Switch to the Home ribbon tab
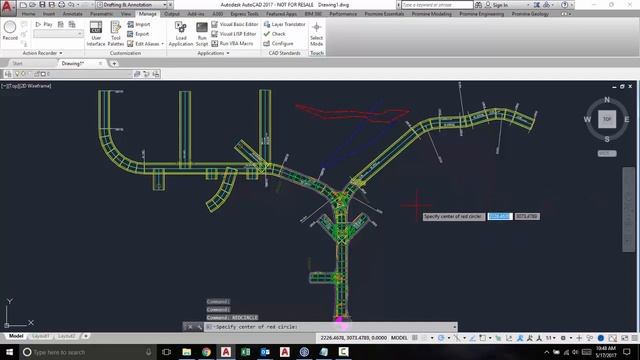The height and width of the screenshot is (360, 640). click(x=28, y=14)
